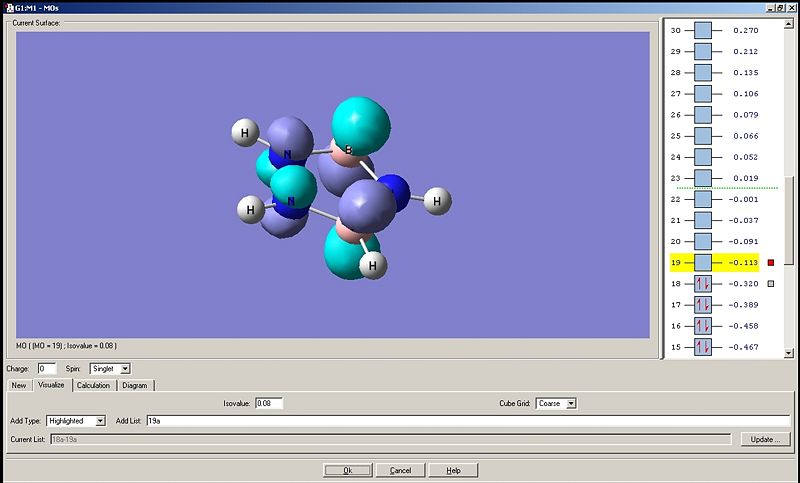The height and width of the screenshot is (483, 800).
Task: Switch to the Calculation tab
Action: coord(93,386)
